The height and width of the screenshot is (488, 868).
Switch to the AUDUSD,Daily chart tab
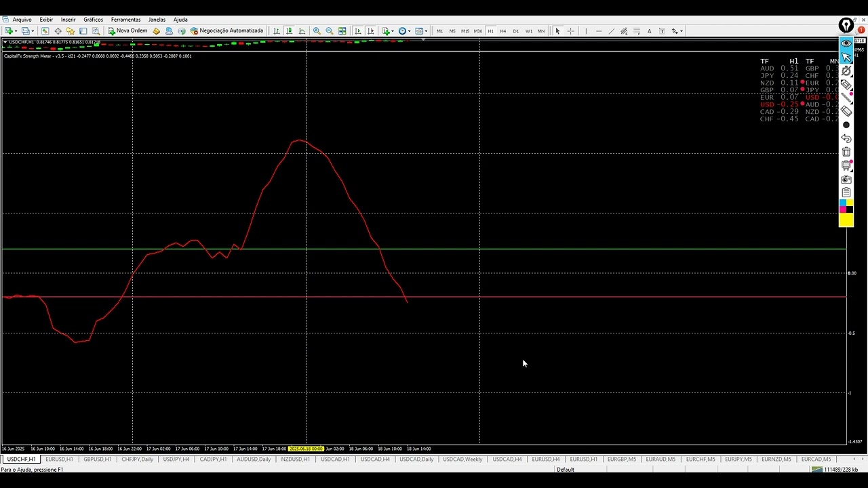pyautogui.click(x=254, y=460)
